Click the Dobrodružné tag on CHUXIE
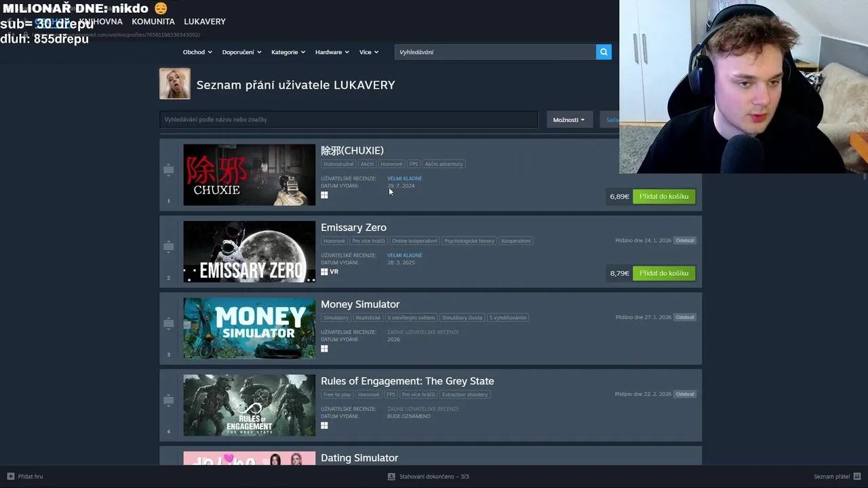This screenshot has height=488, width=868. (x=338, y=164)
